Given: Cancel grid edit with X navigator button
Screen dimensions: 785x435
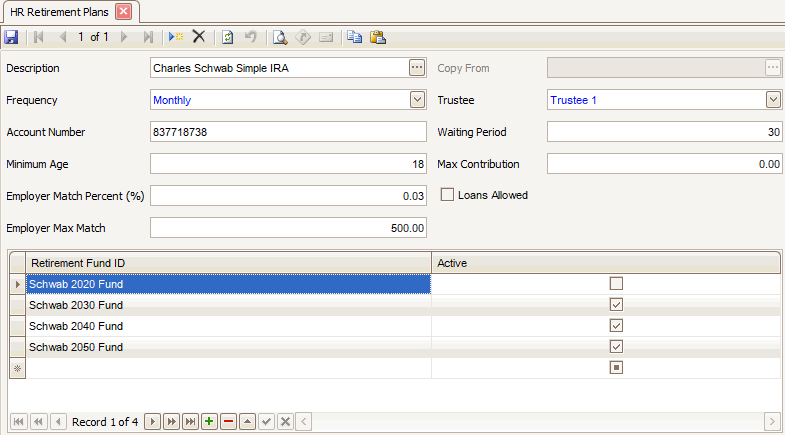Looking at the screenshot, I should tap(285, 421).
